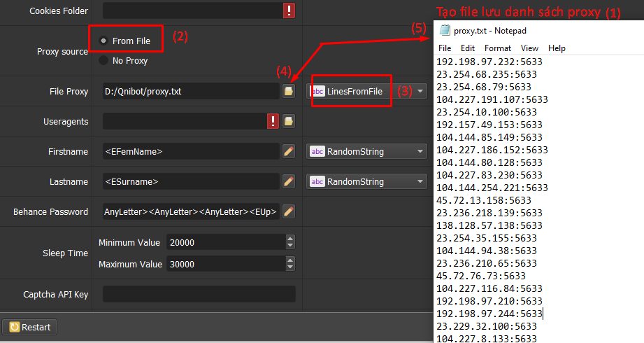The image size is (644, 343).
Task: Click the pencil edit icon for Lastname
Action: click(x=288, y=181)
